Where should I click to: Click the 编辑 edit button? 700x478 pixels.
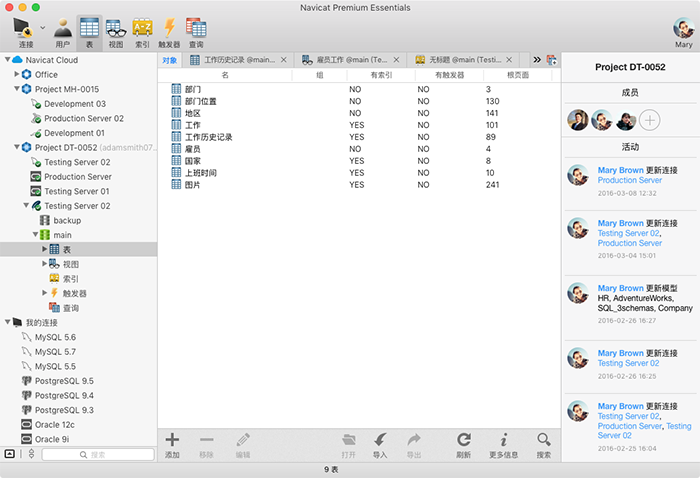coord(243,445)
